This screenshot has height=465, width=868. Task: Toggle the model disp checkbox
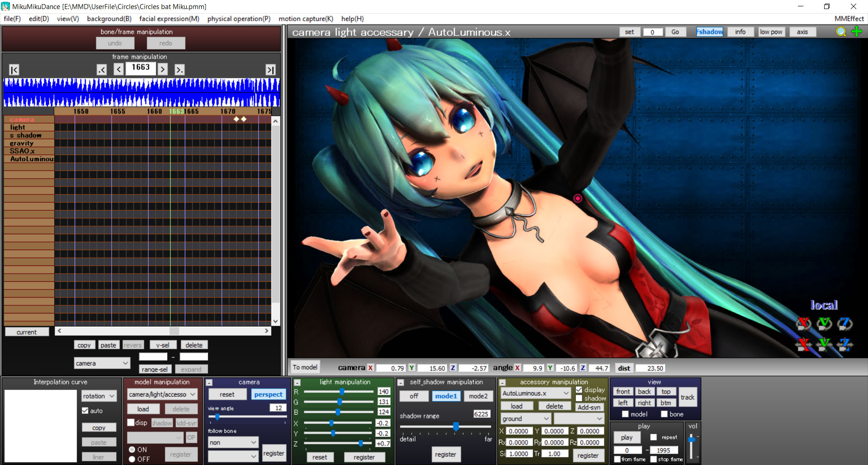131,422
